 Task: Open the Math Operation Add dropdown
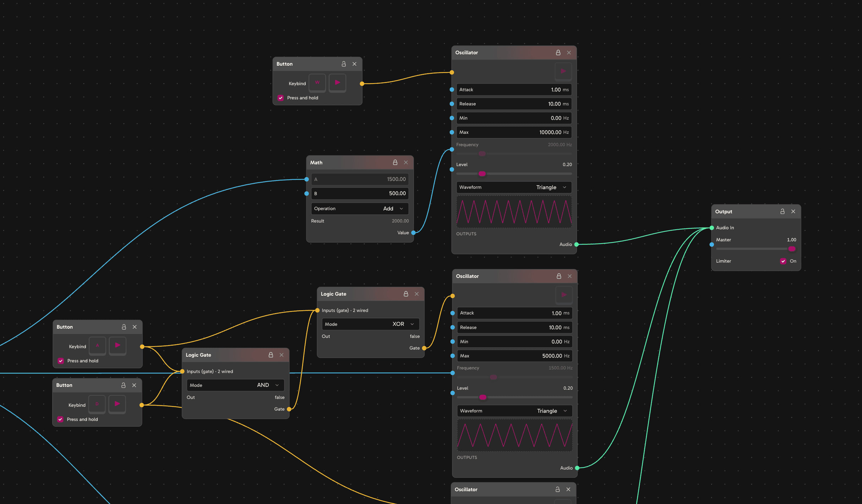[360, 209]
